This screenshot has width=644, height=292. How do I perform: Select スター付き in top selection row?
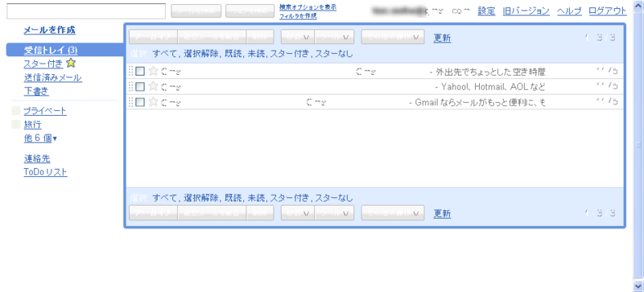click(290, 54)
